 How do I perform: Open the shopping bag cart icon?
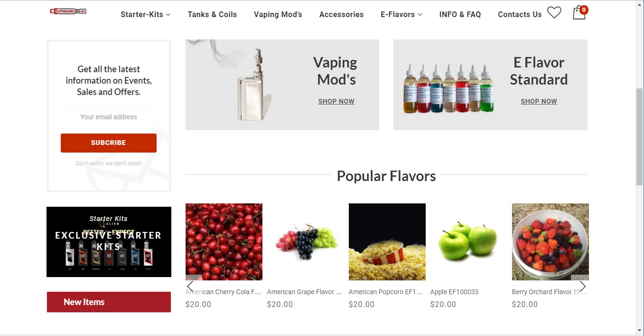pyautogui.click(x=579, y=13)
